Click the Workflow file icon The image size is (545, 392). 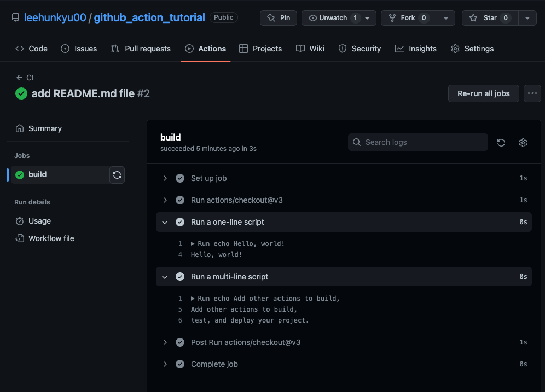(20, 238)
